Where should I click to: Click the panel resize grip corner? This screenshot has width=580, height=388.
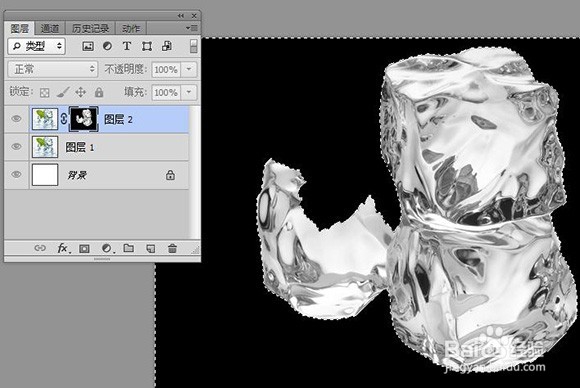coord(196,251)
